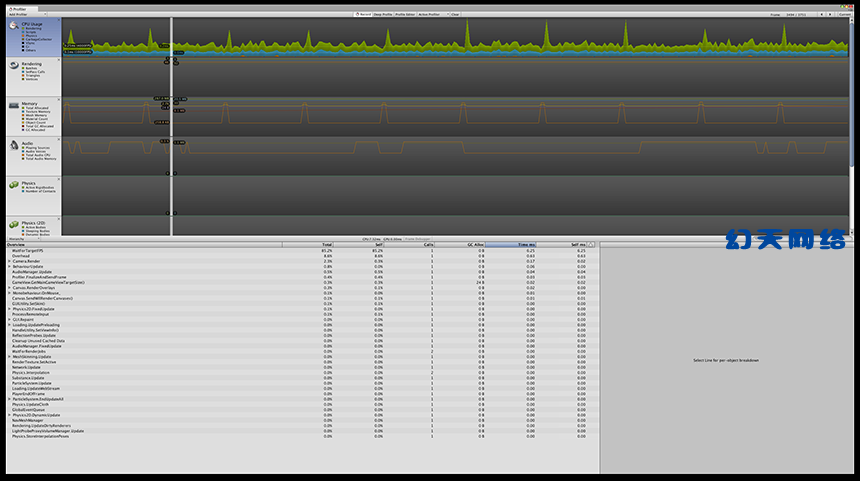
Task: Close the Physics profiler module
Action: [59, 179]
